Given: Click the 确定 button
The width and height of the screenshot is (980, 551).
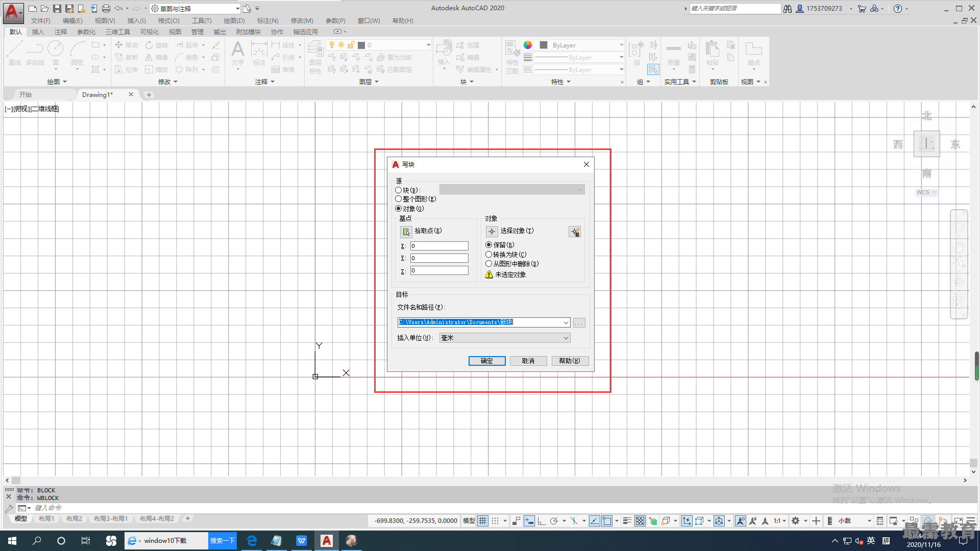Looking at the screenshot, I should pyautogui.click(x=487, y=361).
